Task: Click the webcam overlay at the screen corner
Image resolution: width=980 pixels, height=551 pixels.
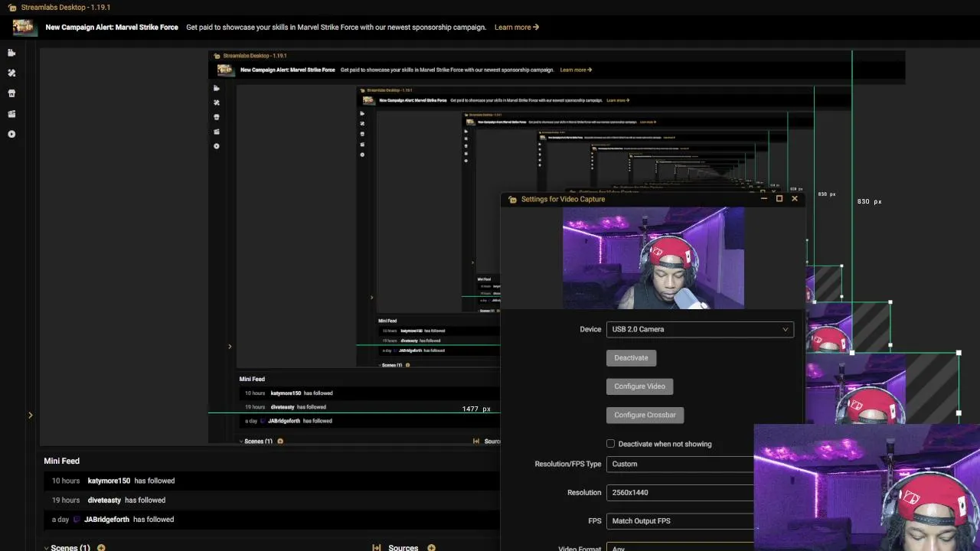Action: 867,487
